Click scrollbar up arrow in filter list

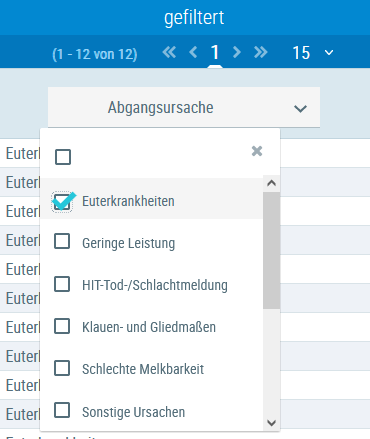click(272, 183)
